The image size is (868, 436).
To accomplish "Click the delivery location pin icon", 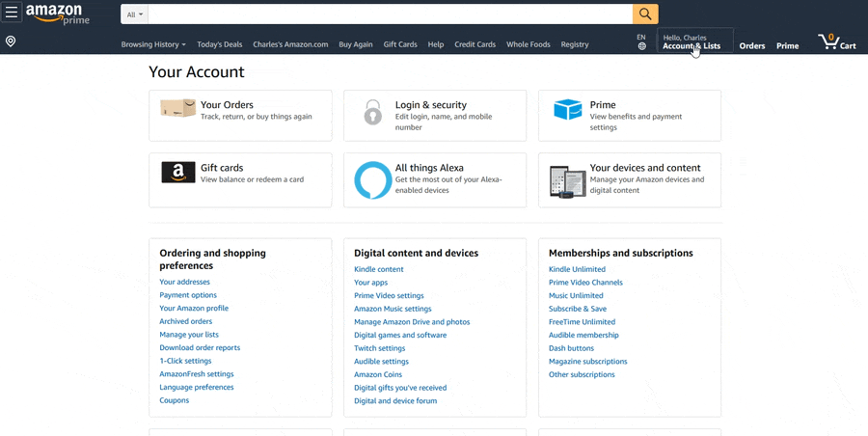I will [x=11, y=41].
